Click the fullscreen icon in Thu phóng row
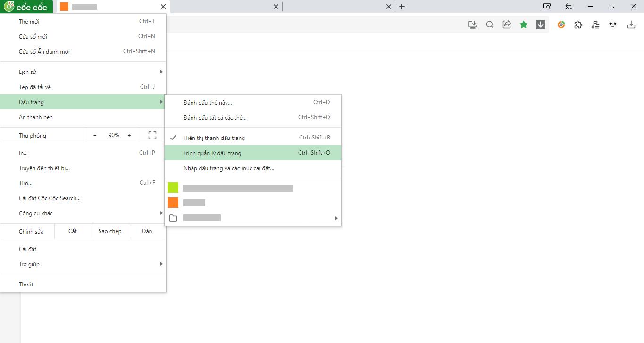644x343 pixels. (x=152, y=135)
